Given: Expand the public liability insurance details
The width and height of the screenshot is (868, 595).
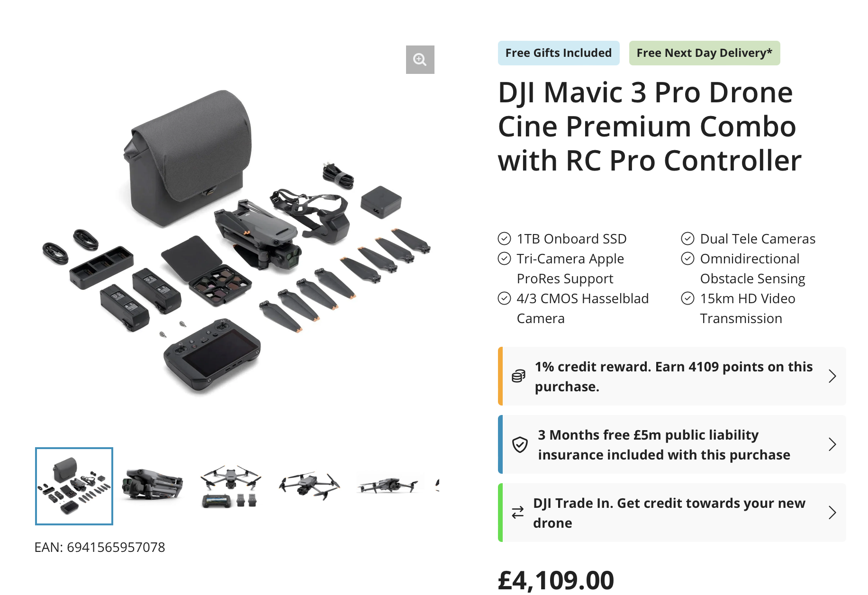Looking at the screenshot, I should pos(833,444).
